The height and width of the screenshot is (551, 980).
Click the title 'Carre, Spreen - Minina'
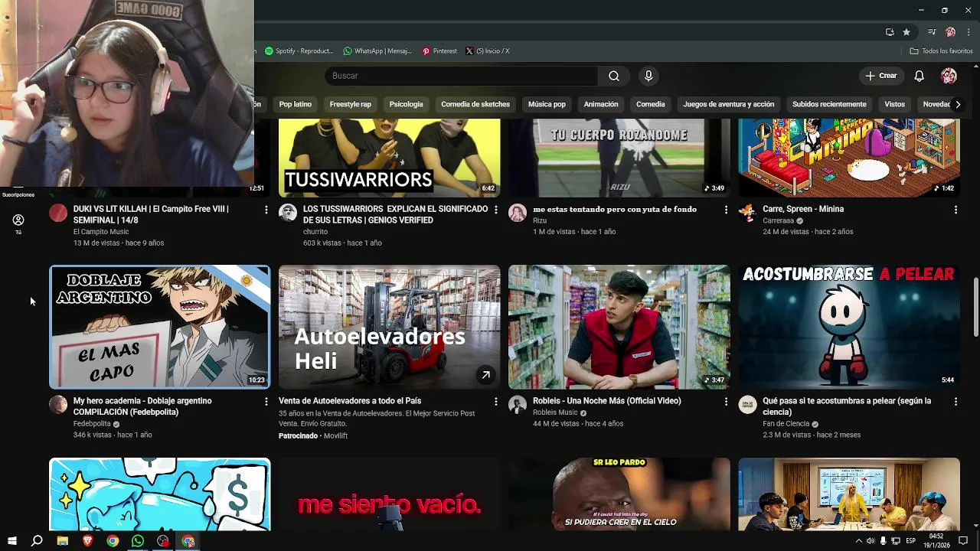tap(803, 209)
